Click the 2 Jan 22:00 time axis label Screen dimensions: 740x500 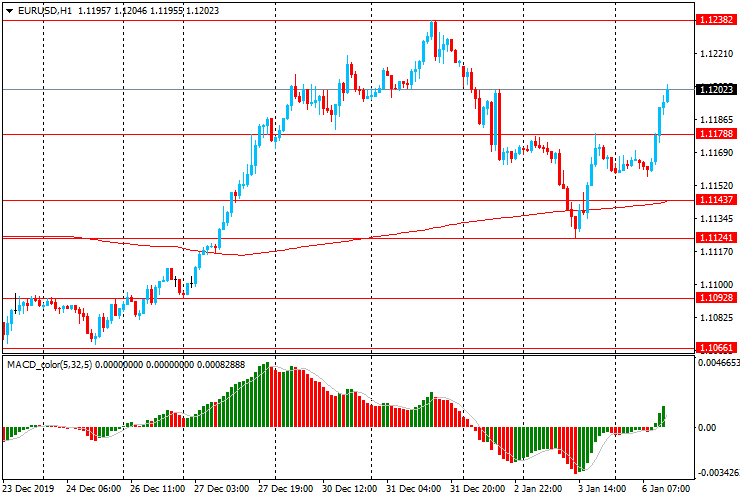coord(538,489)
